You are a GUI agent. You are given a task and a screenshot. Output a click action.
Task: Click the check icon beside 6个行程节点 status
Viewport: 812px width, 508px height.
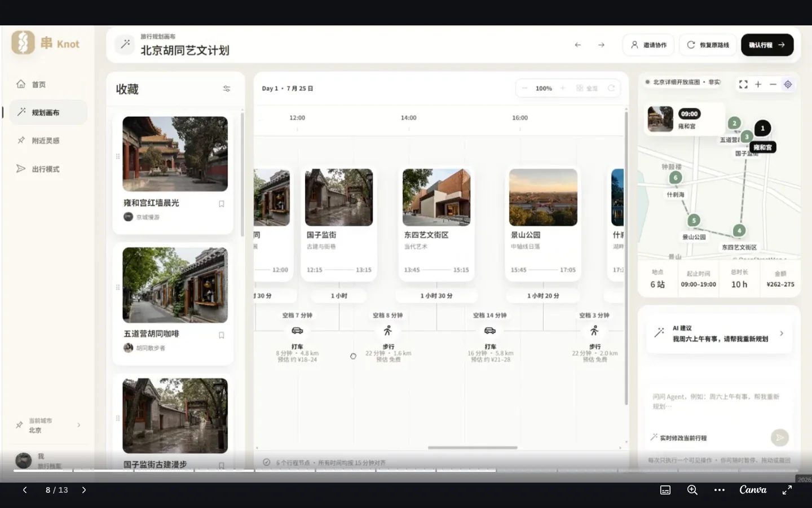point(266,462)
